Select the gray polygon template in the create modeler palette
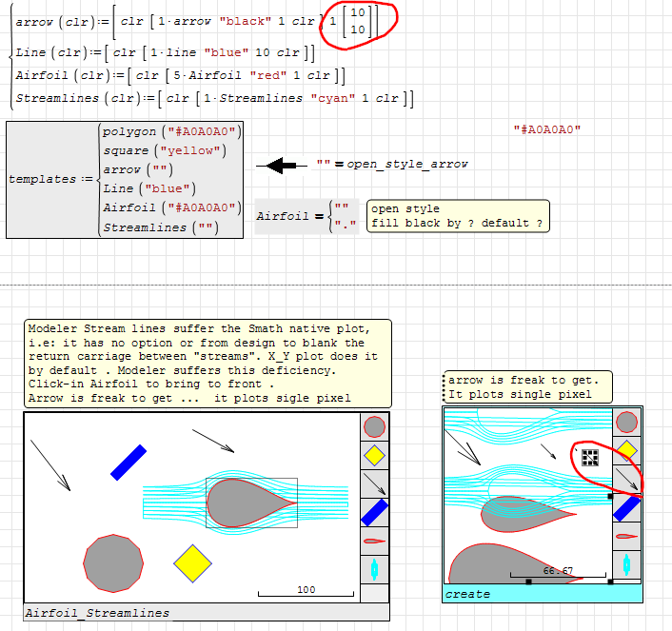 (x=626, y=422)
